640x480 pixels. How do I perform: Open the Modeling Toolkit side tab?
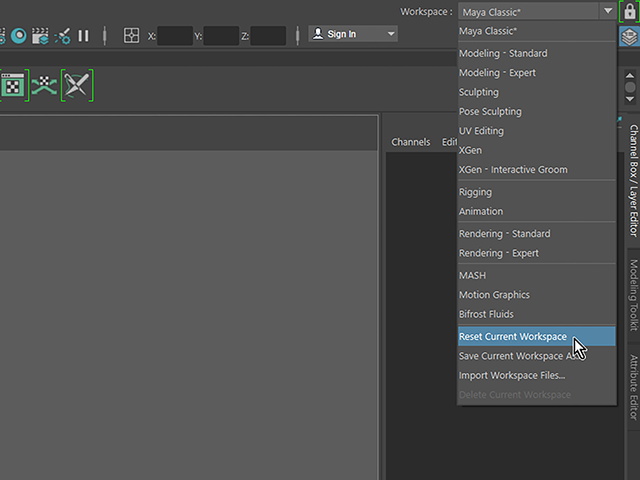coord(633,295)
